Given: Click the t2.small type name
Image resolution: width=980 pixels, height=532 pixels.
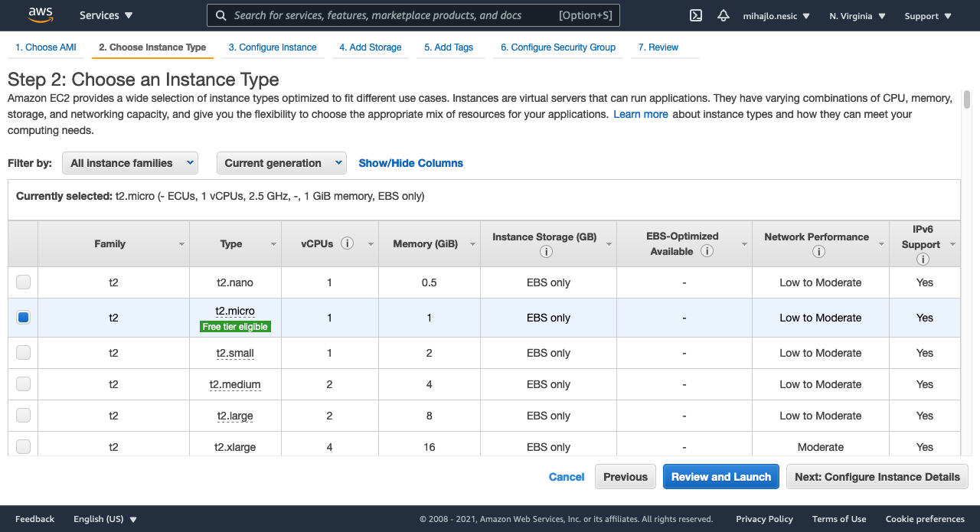Looking at the screenshot, I should (x=235, y=353).
